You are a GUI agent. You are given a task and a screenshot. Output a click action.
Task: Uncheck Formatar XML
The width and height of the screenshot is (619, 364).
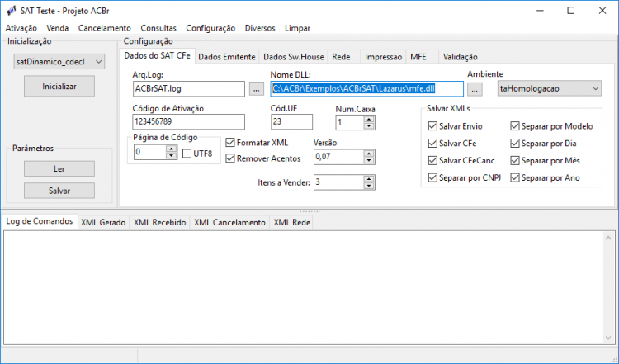pos(230,143)
